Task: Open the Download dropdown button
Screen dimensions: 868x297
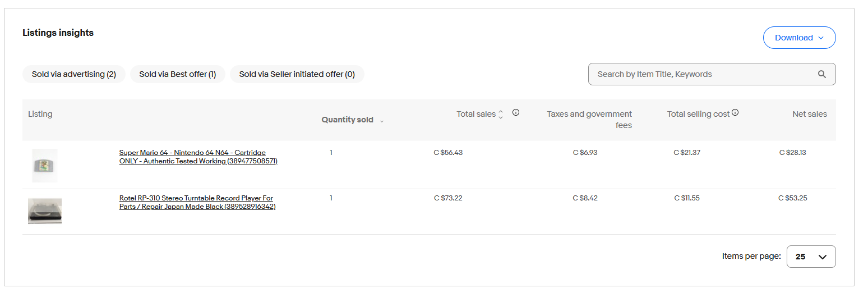Action: [799, 38]
